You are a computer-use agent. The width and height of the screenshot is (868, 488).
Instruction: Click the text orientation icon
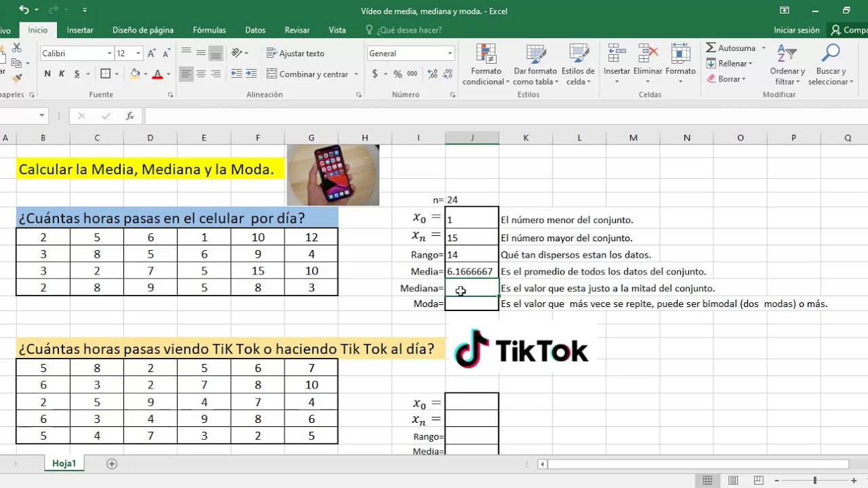237,53
